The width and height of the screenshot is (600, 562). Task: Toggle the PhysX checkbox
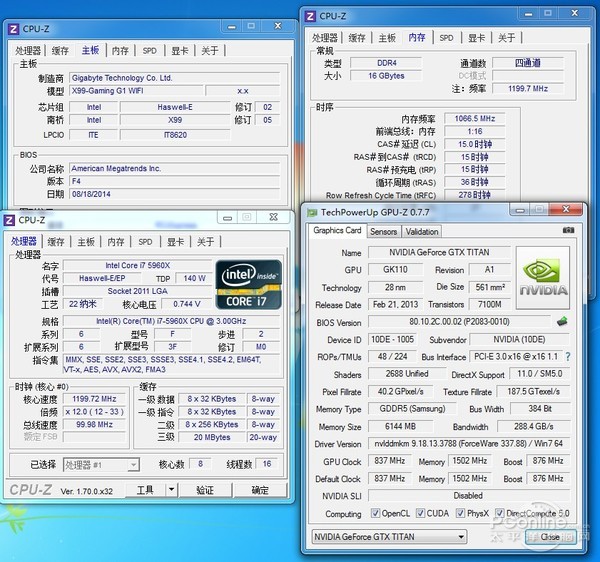pos(460,513)
